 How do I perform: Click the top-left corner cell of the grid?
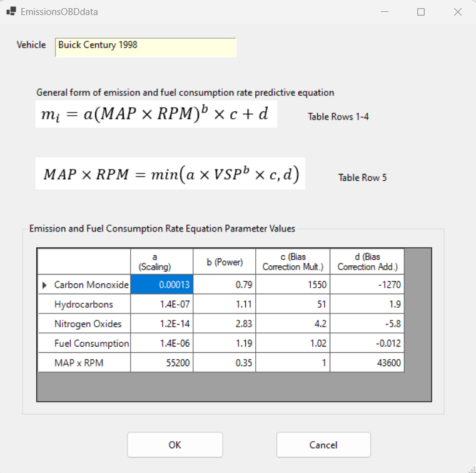tap(84, 262)
